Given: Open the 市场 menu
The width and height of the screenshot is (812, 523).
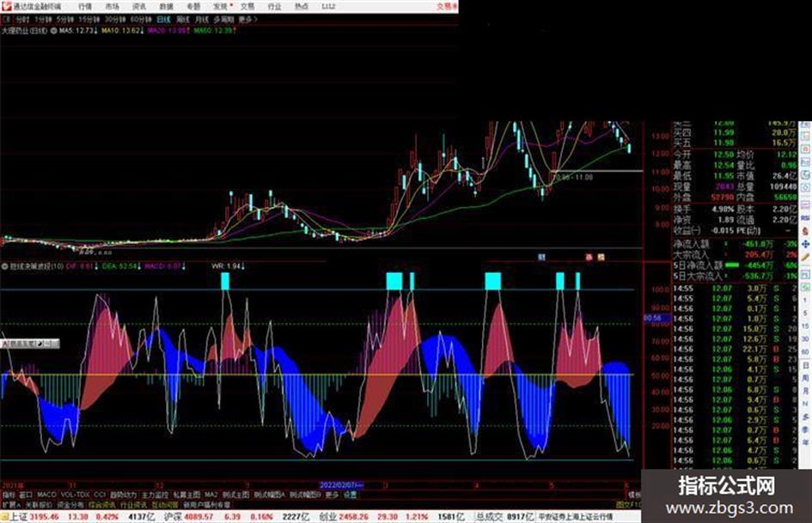Looking at the screenshot, I should coord(112,7).
